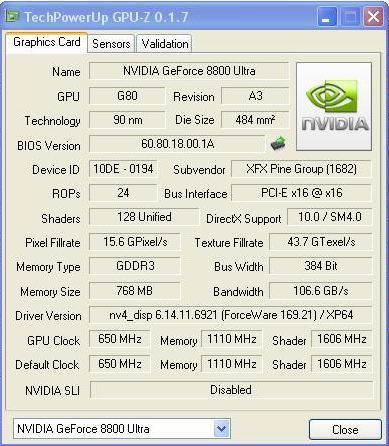
Task: Click the Technology field showing 90 nm
Action: pyautogui.click(x=127, y=120)
